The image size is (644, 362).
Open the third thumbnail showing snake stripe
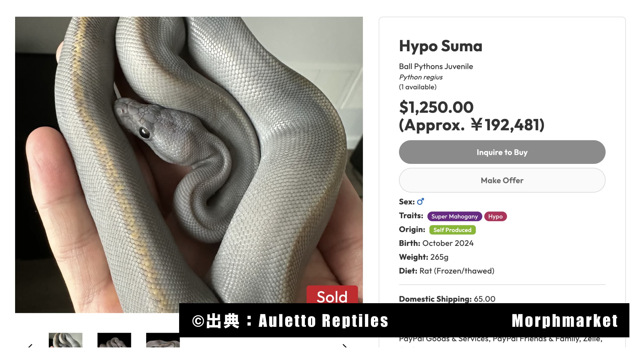click(163, 340)
